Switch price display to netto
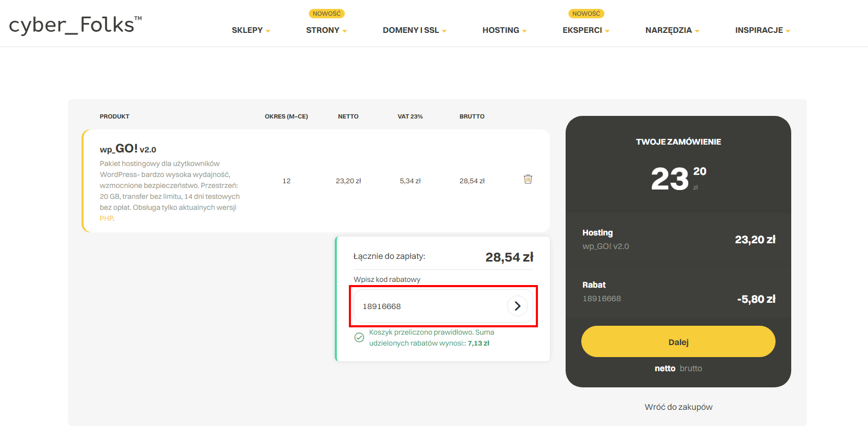Image resolution: width=868 pixels, height=438 pixels. pos(665,369)
